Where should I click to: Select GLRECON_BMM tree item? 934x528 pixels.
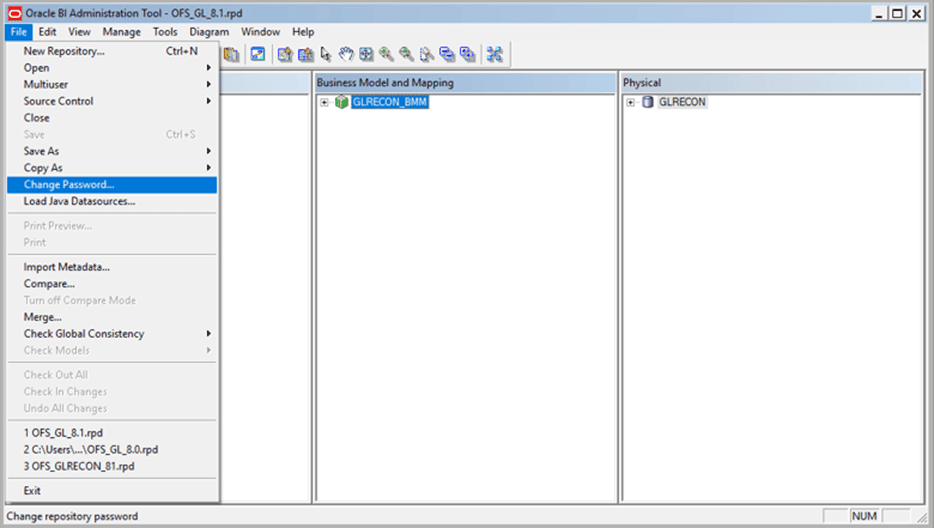pos(390,102)
